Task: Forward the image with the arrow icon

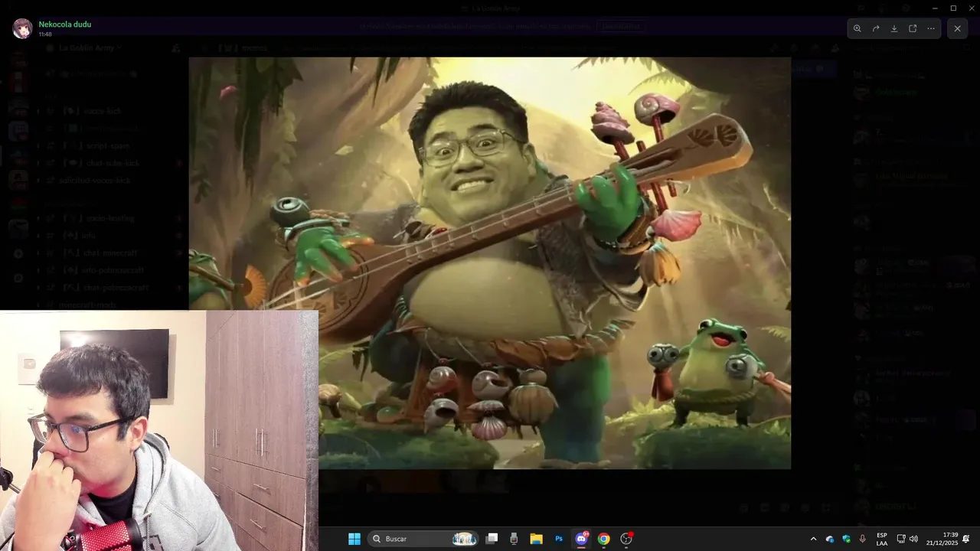Action: coord(876,28)
